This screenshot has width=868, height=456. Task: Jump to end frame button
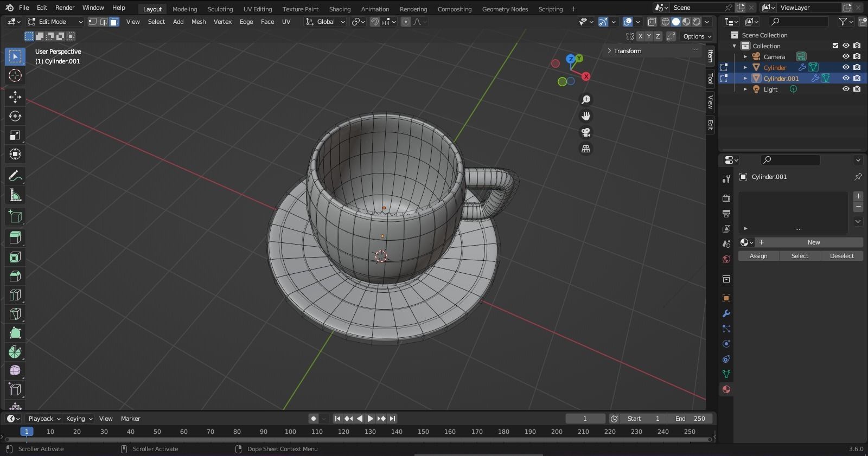pos(392,419)
